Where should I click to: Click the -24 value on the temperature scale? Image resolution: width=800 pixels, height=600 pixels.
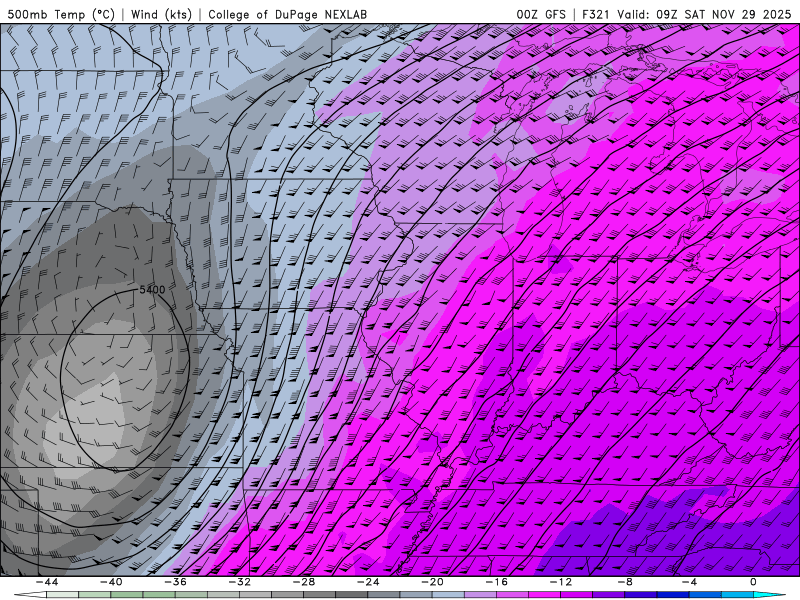(368, 582)
